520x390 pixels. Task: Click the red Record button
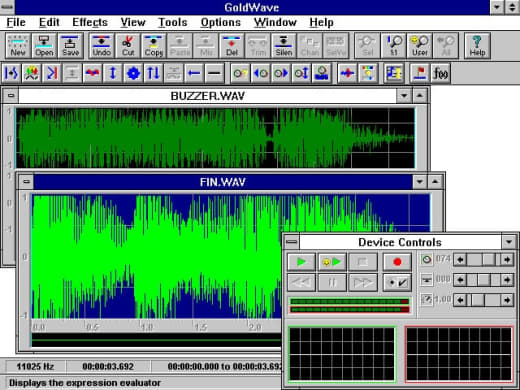(397, 262)
